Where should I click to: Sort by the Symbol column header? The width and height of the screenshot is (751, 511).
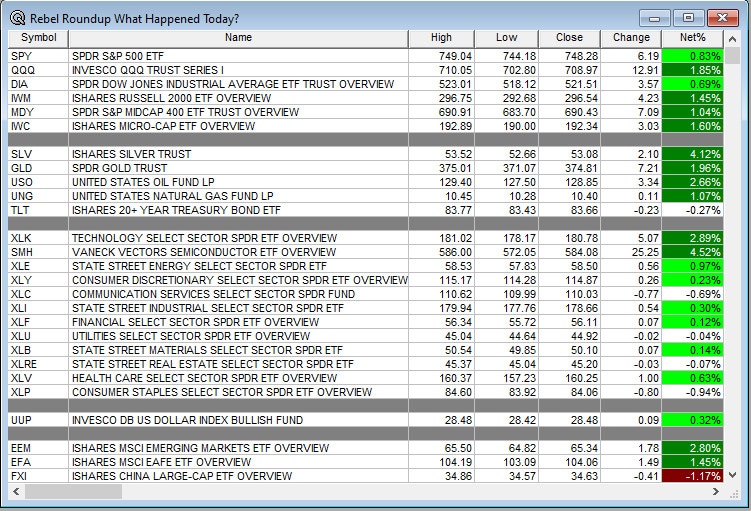38,38
